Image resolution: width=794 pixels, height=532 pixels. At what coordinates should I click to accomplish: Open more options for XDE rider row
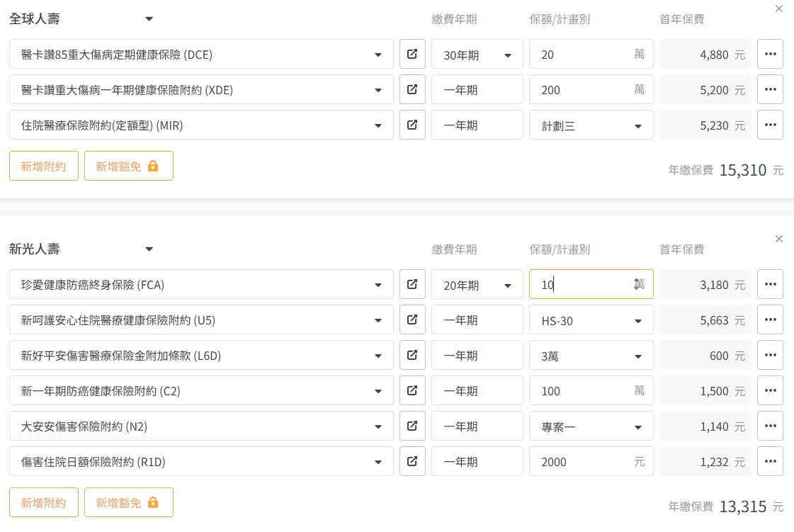click(770, 89)
